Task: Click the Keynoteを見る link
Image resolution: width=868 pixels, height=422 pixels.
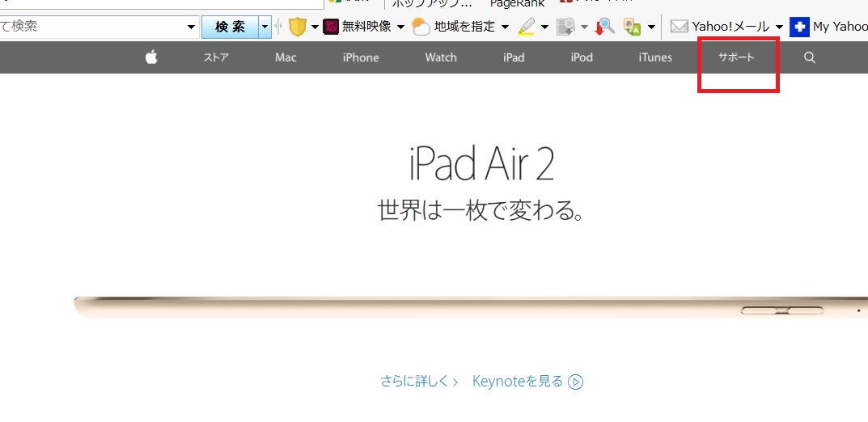Action: click(x=518, y=381)
